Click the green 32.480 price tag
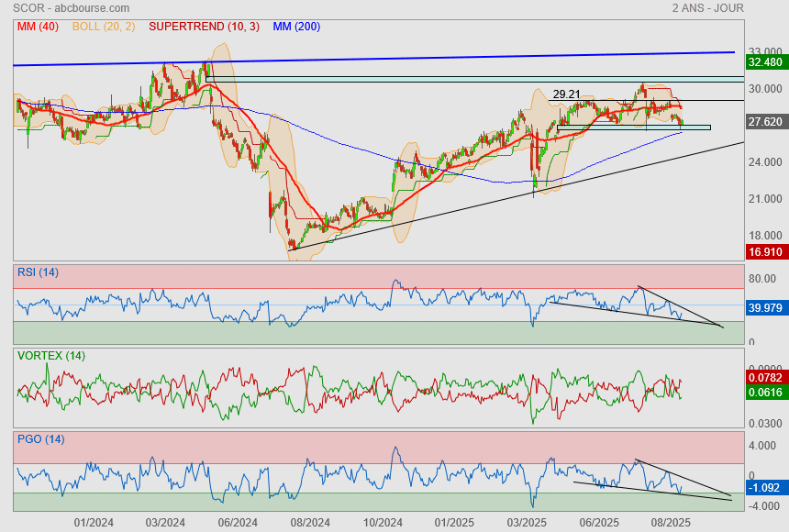The image size is (789, 532). [765, 62]
